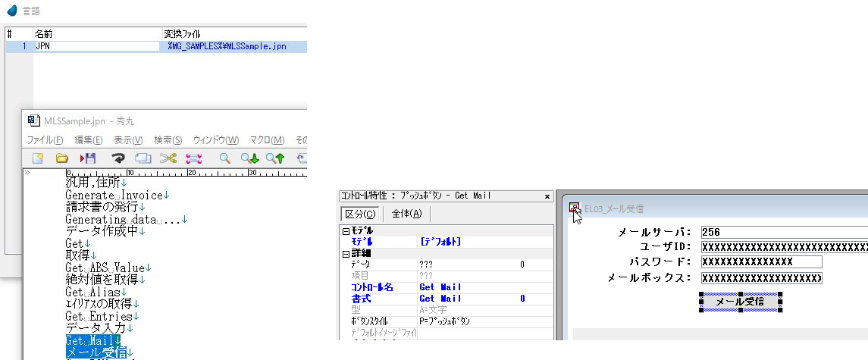Find next with magnifier down-arrow icon
This screenshot has height=360, width=868.
(x=249, y=158)
